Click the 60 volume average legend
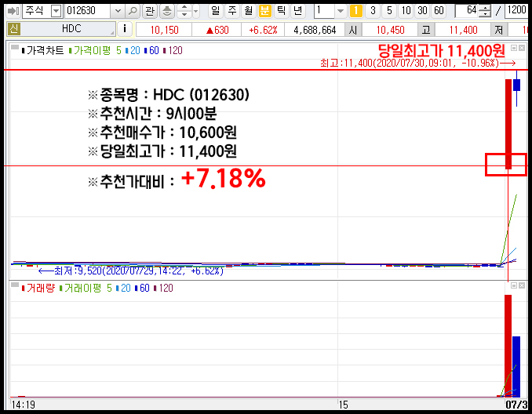532x414 pixels. [x=142, y=289]
